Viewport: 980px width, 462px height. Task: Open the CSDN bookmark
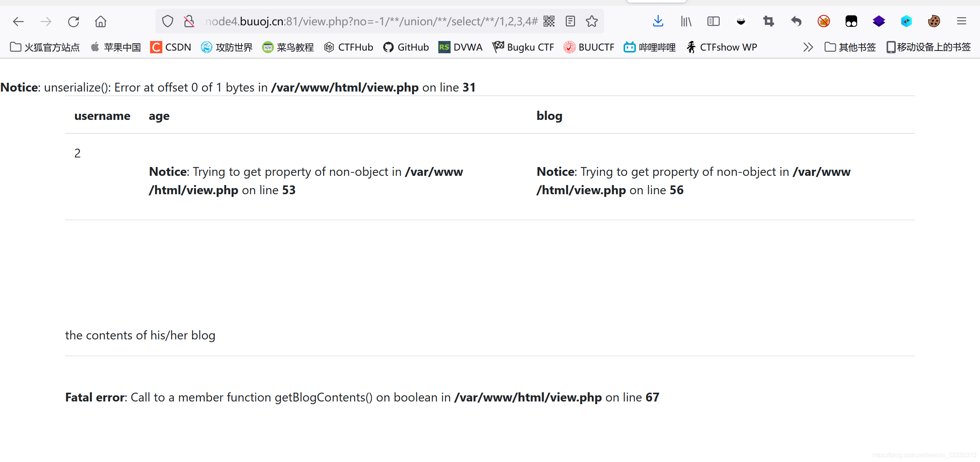point(171,48)
